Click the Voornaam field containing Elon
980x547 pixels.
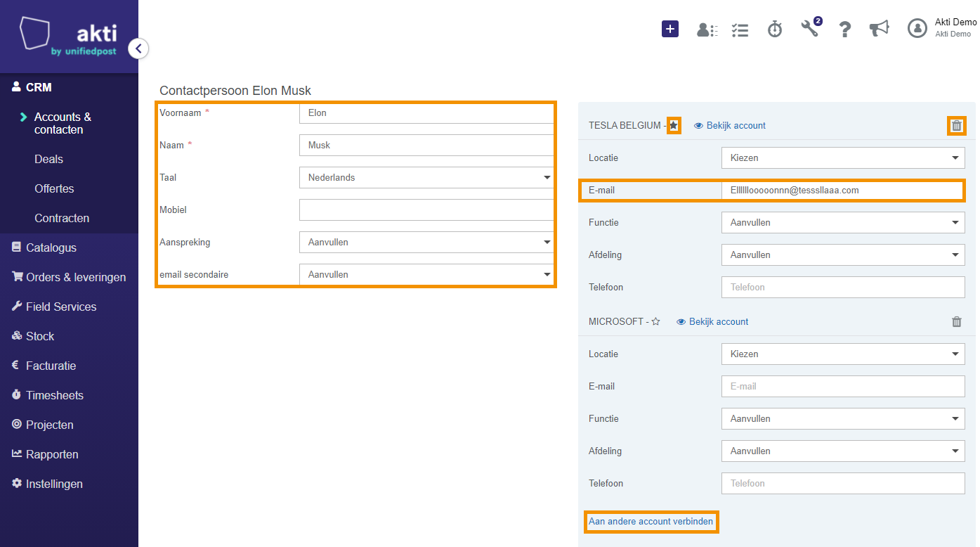click(x=427, y=112)
